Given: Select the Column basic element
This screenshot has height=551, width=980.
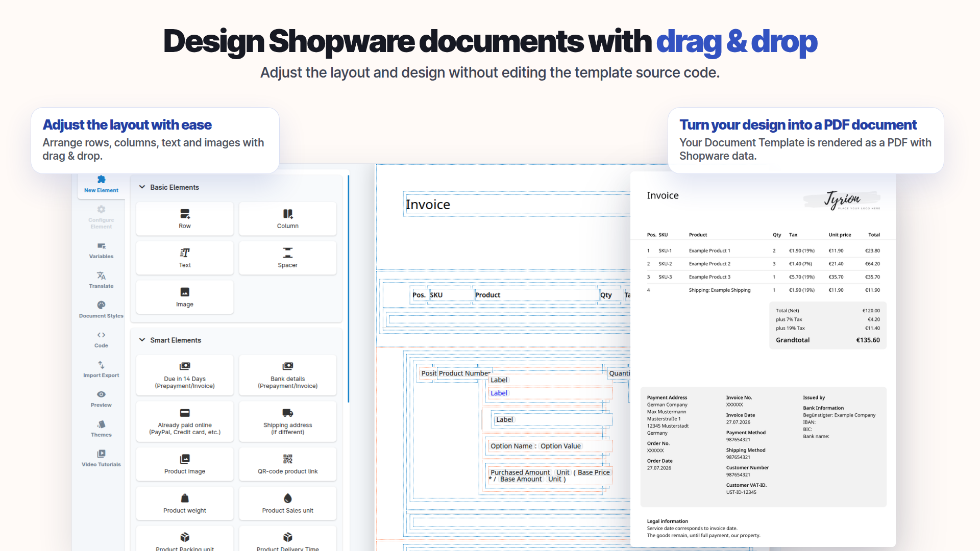Looking at the screenshot, I should [288, 219].
